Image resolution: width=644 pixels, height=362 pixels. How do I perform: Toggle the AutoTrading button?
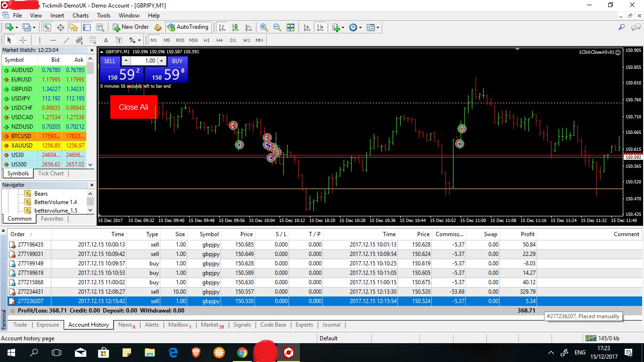[188, 27]
